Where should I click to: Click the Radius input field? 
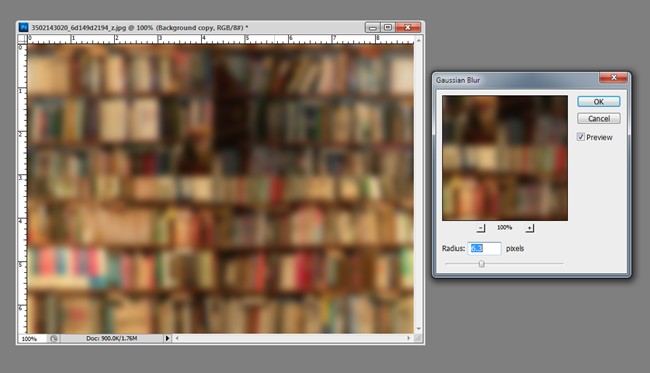pos(484,248)
